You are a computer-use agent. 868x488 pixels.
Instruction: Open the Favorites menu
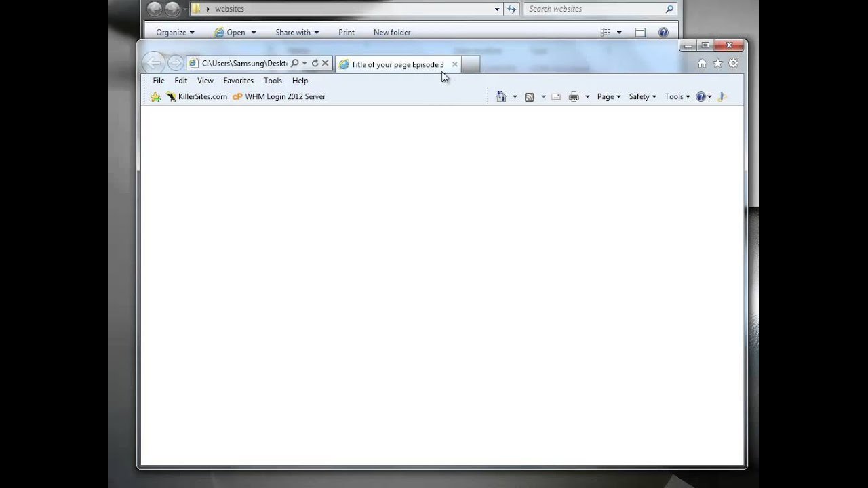tap(238, 81)
